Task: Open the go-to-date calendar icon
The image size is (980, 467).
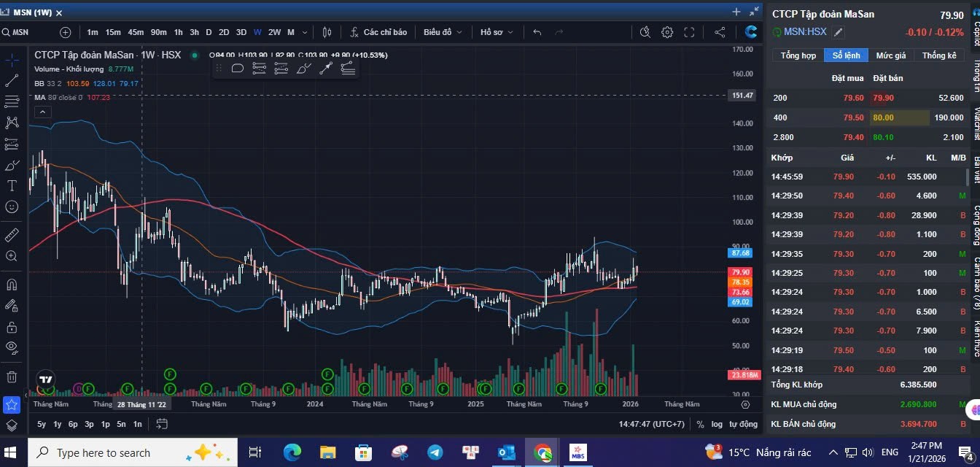Action: click(162, 424)
